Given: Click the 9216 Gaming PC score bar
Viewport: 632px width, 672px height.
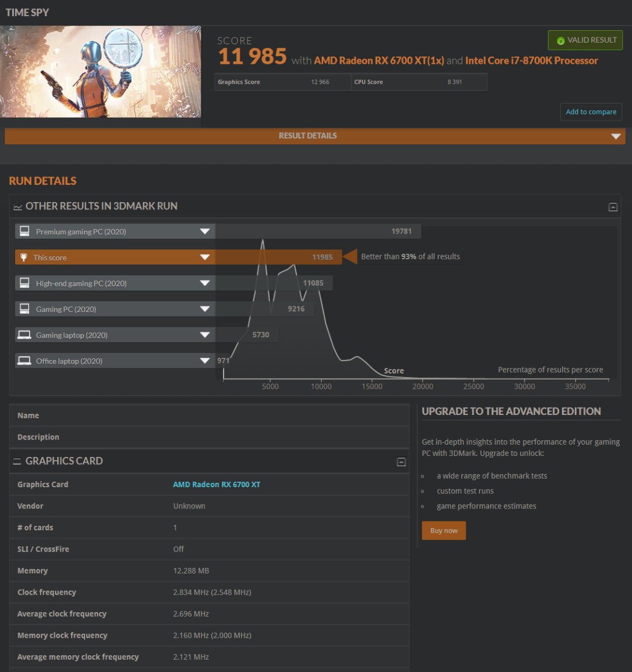Looking at the screenshot, I should tap(264, 309).
